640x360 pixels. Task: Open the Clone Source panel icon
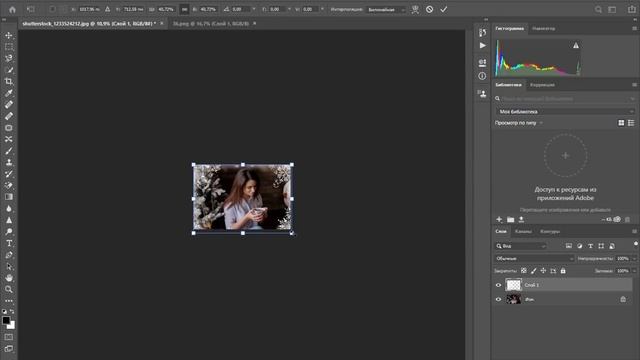(482, 93)
